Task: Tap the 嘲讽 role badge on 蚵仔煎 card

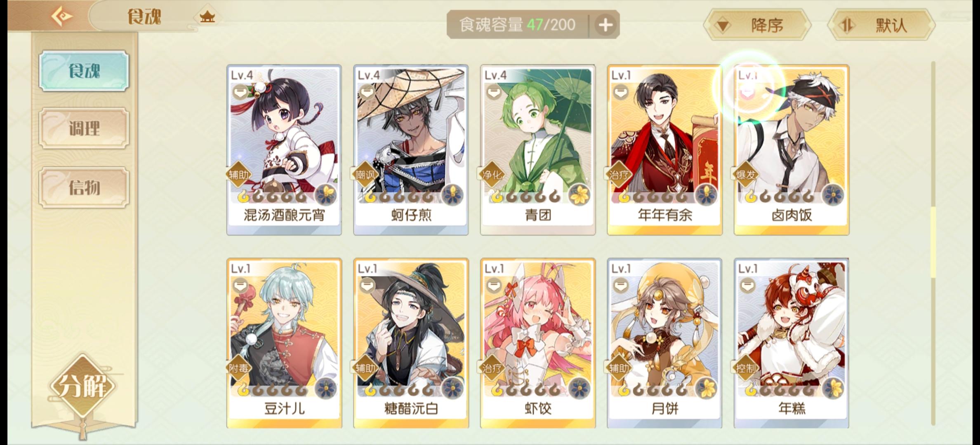Action: point(365,175)
